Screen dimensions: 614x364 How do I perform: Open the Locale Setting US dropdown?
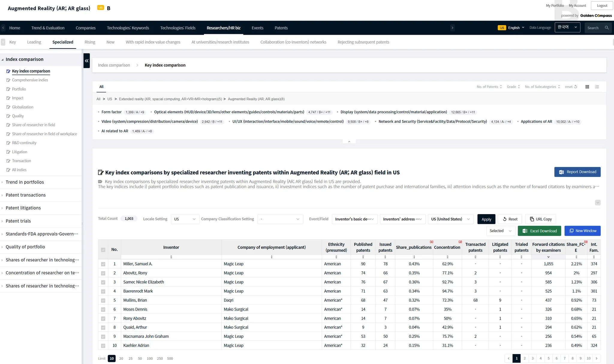[x=185, y=219]
